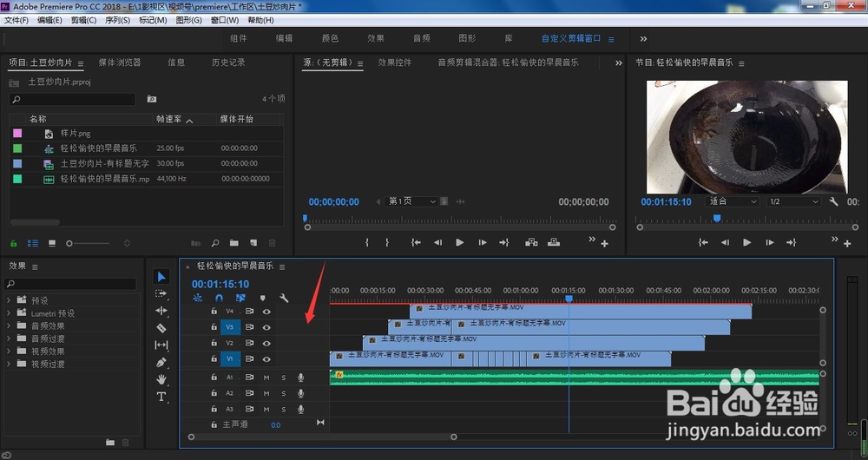Image resolution: width=868 pixels, height=460 pixels.
Task: Click the Program monitor playhead marker
Action: (x=717, y=219)
